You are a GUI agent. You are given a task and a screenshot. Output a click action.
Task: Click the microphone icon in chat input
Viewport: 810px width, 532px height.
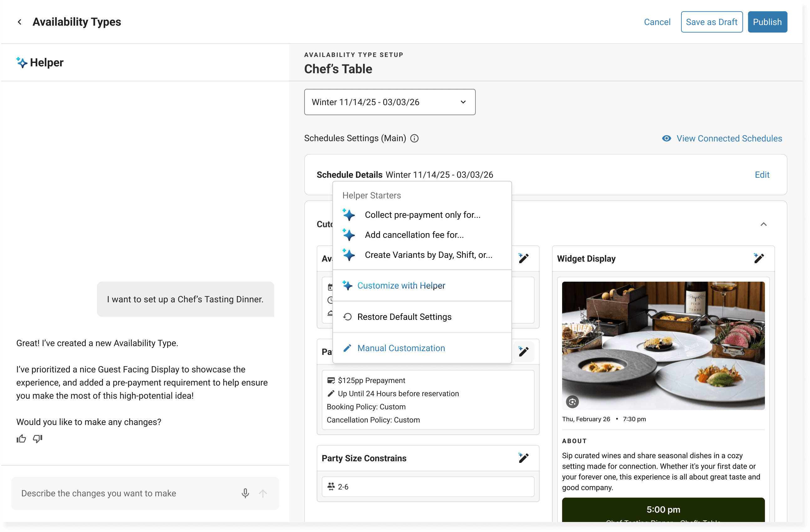[x=245, y=493]
